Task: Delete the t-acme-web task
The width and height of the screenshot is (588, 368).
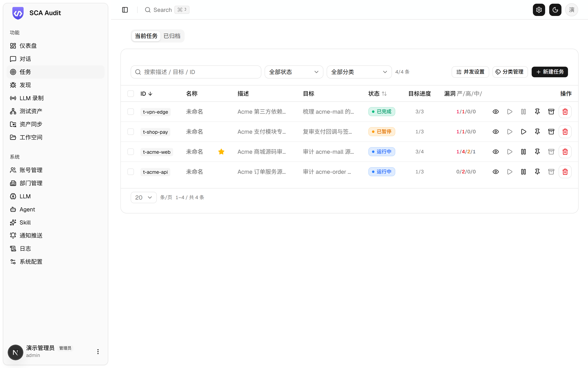Action: [565, 152]
